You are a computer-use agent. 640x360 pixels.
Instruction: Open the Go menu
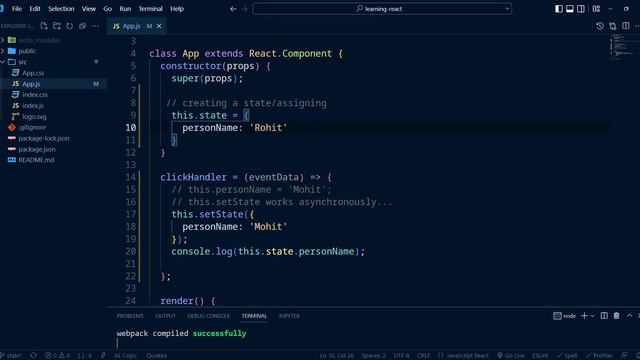(107, 9)
